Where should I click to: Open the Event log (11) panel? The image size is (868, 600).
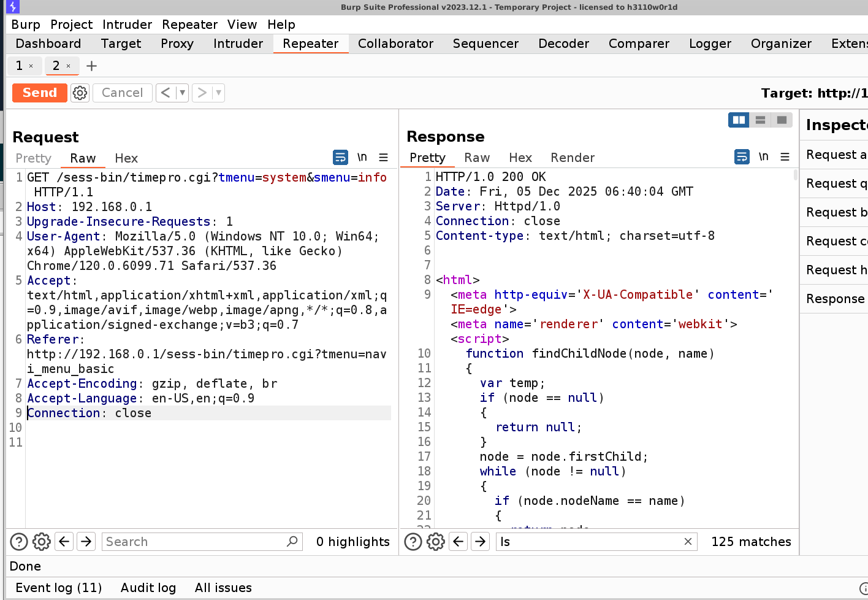59,588
